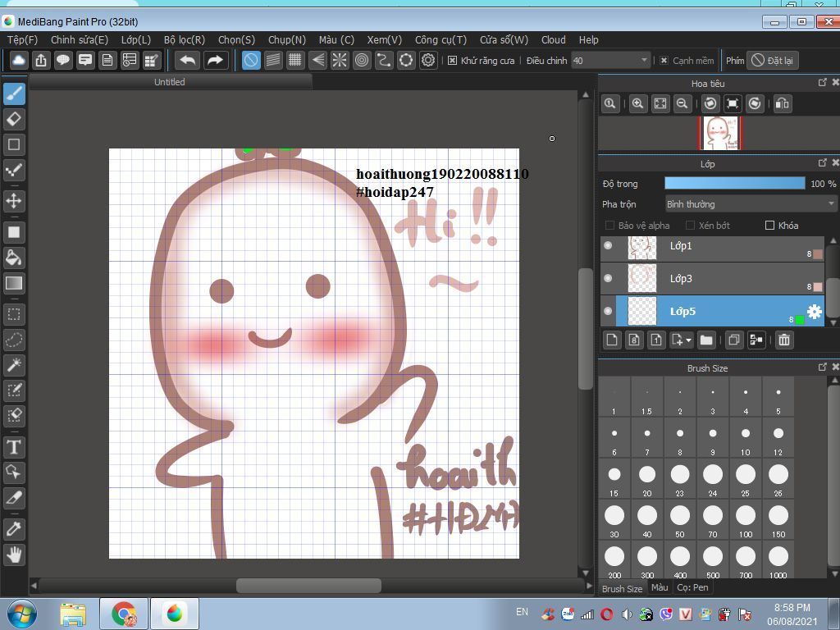The height and width of the screenshot is (630, 840).
Task: Enable the Khóa lock checkbox
Action: click(769, 226)
